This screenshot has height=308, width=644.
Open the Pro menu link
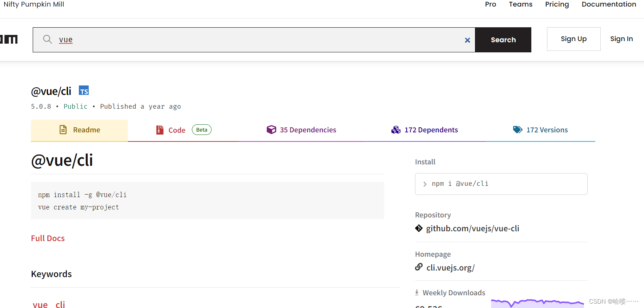pos(490,4)
